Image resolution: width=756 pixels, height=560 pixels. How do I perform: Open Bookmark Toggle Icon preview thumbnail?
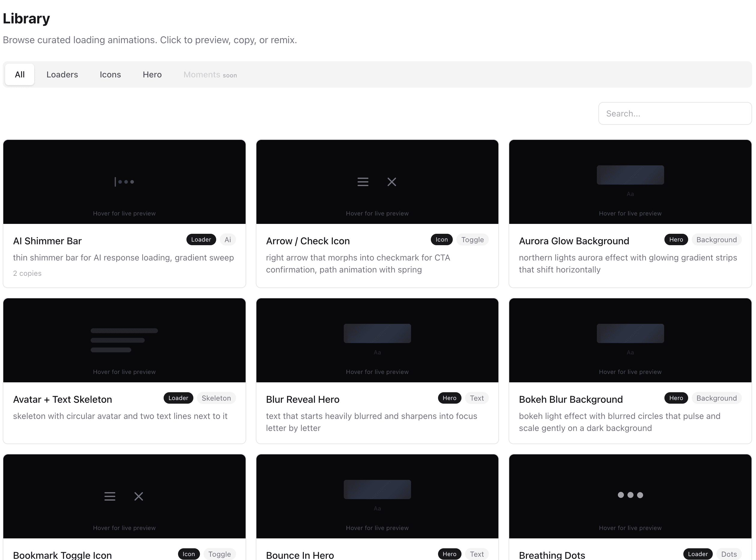(124, 496)
